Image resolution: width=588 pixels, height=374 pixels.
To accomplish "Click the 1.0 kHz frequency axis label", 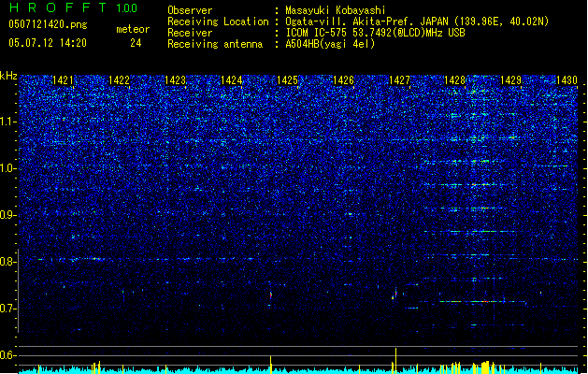I will [8, 168].
